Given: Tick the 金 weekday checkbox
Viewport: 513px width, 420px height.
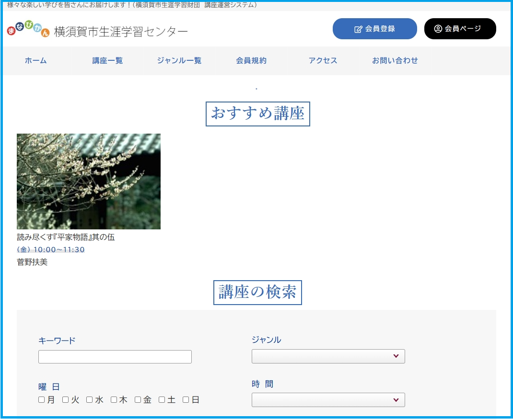Looking at the screenshot, I should [138, 400].
